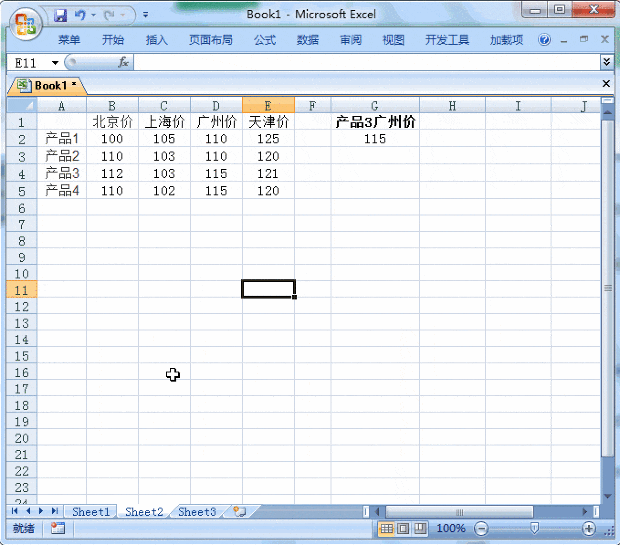This screenshot has height=545, width=620.
Task: Select cell G2 containing 115
Action: [374, 139]
